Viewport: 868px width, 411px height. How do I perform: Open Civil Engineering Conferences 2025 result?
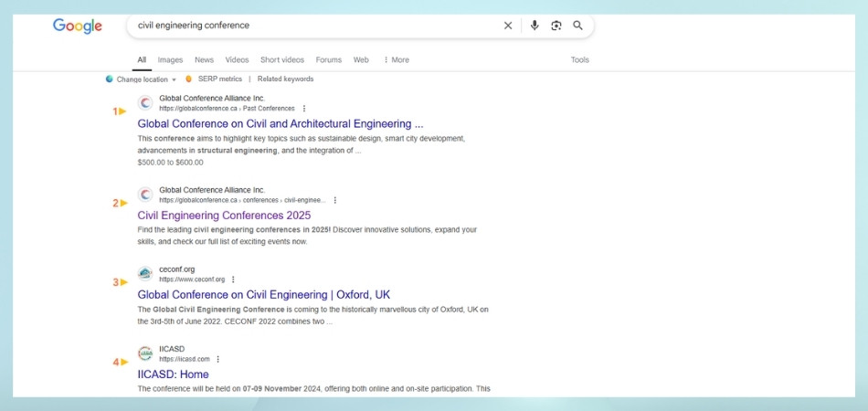click(224, 216)
